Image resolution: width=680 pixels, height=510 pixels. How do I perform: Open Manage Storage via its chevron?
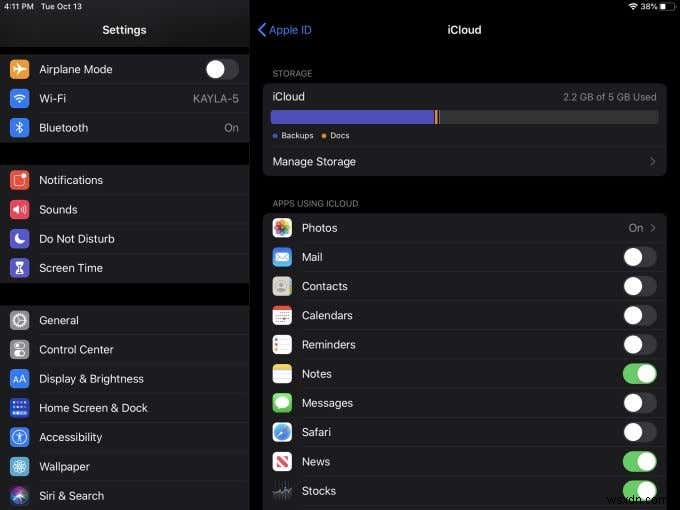coord(653,161)
